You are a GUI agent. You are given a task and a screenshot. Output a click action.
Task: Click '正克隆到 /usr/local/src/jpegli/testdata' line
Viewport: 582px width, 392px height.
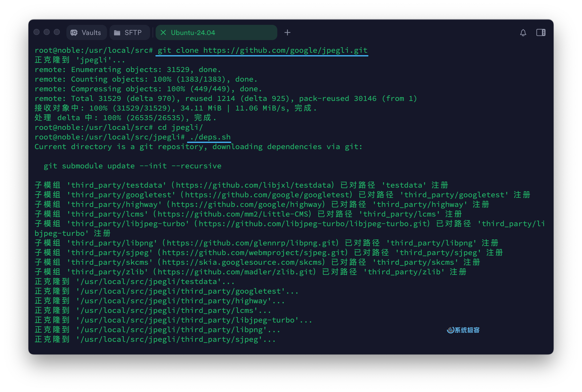pos(135,281)
